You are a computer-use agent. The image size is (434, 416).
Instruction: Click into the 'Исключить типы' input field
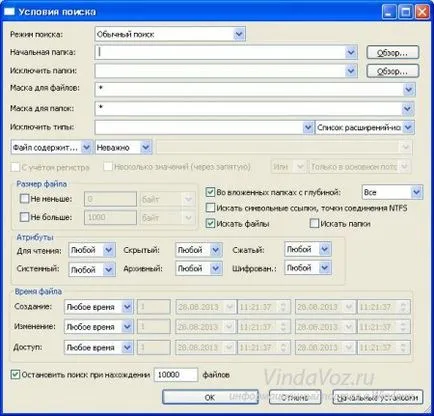click(x=199, y=127)
